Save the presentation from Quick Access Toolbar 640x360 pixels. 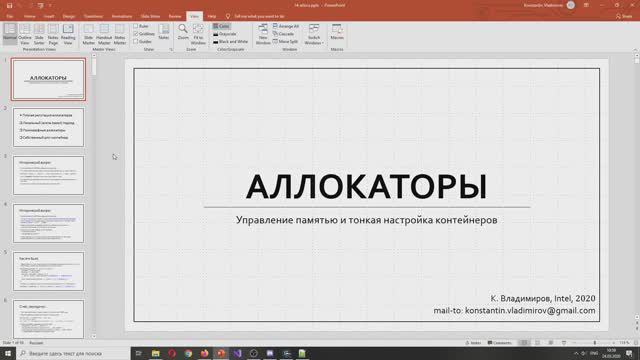pos(9,5)
